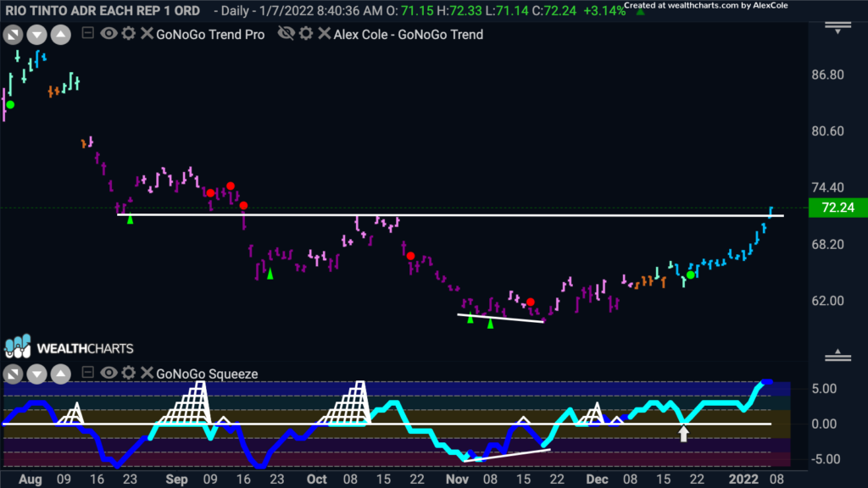Remove the GoNoGo Squeeze indicator
The image size is (868, 488).
tap(147, 373)
